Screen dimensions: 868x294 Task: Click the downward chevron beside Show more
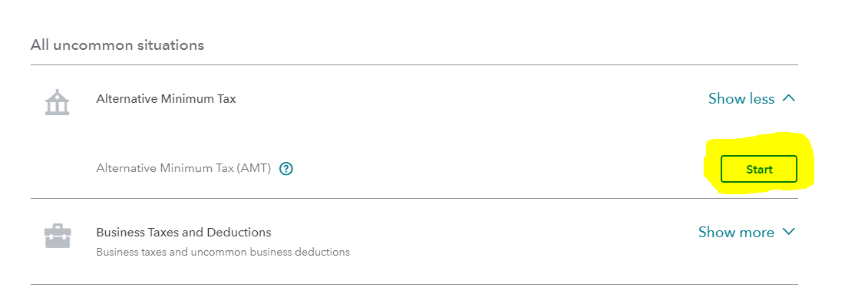click(789, 231)
